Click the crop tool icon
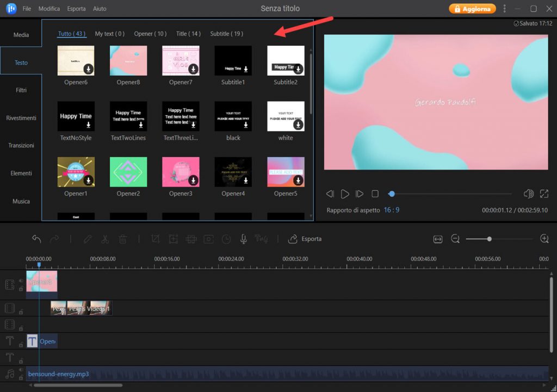 (156, 239)
